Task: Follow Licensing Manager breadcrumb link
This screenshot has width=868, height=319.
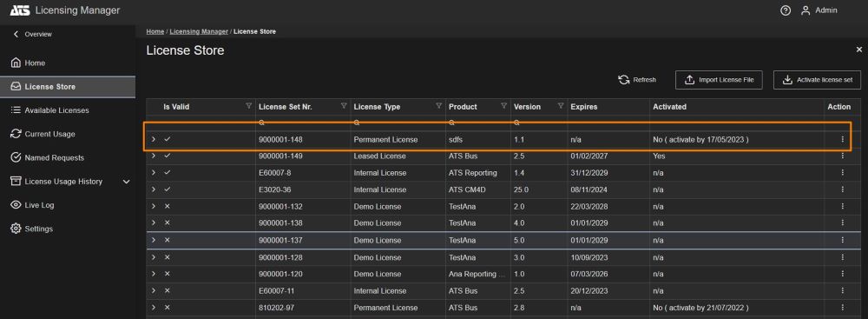Action: [199, 31]
